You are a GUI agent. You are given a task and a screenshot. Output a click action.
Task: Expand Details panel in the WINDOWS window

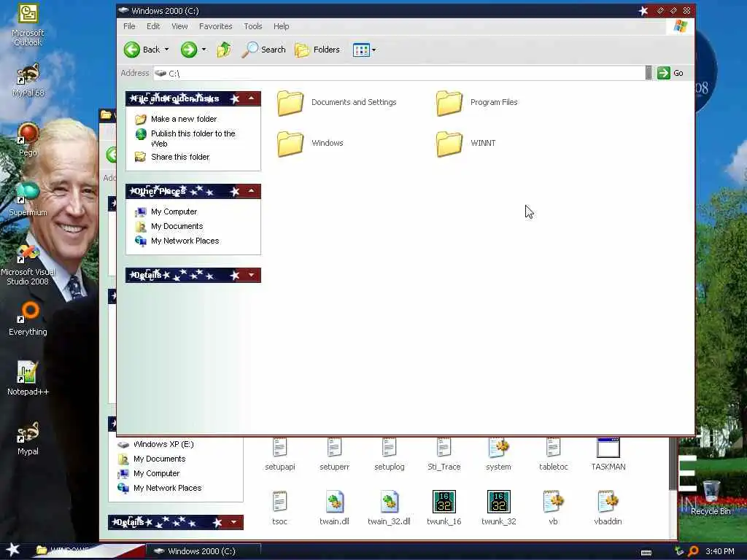(x=233, y=522)
